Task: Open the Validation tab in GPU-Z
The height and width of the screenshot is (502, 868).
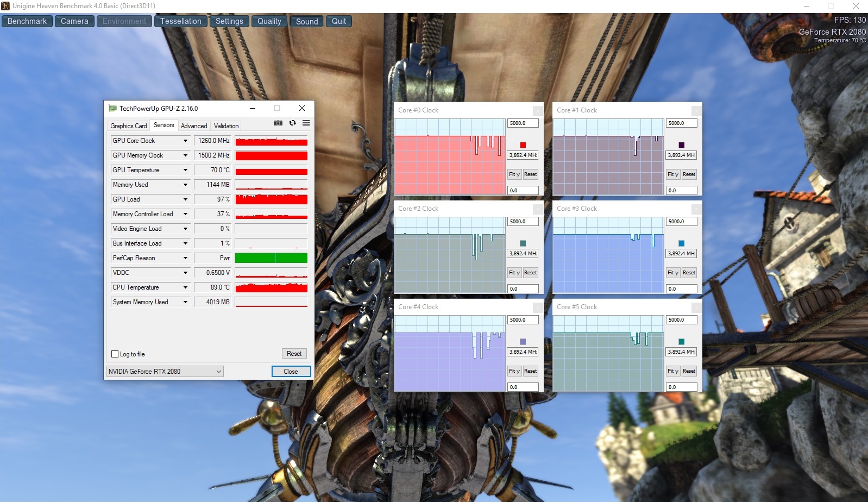Action: [226, 126]
